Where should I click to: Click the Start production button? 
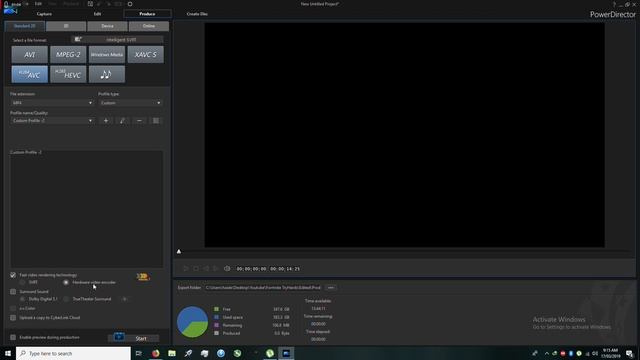tap(134, 338)
